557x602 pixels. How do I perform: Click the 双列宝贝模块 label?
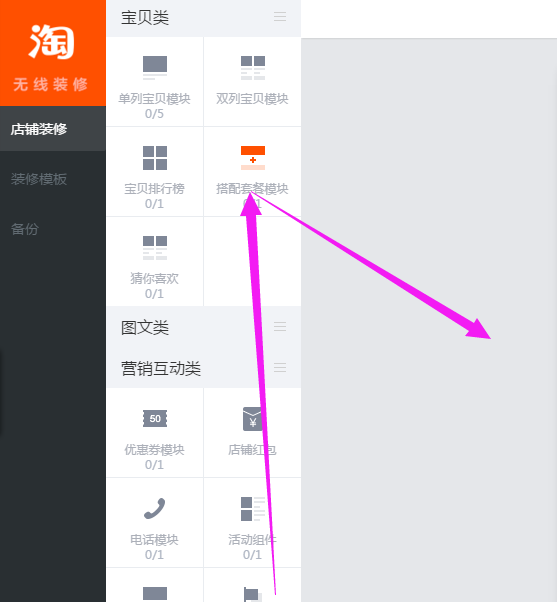pos(252,99)
